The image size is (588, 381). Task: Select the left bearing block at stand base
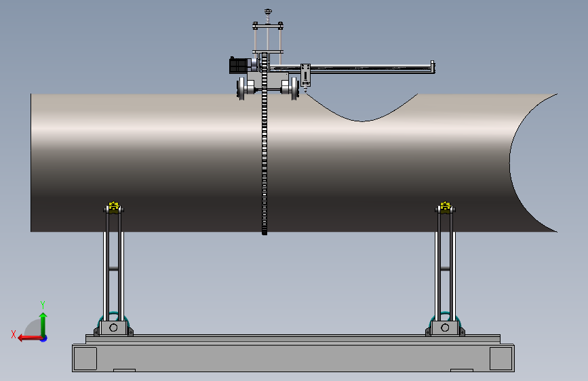(113, 327)
